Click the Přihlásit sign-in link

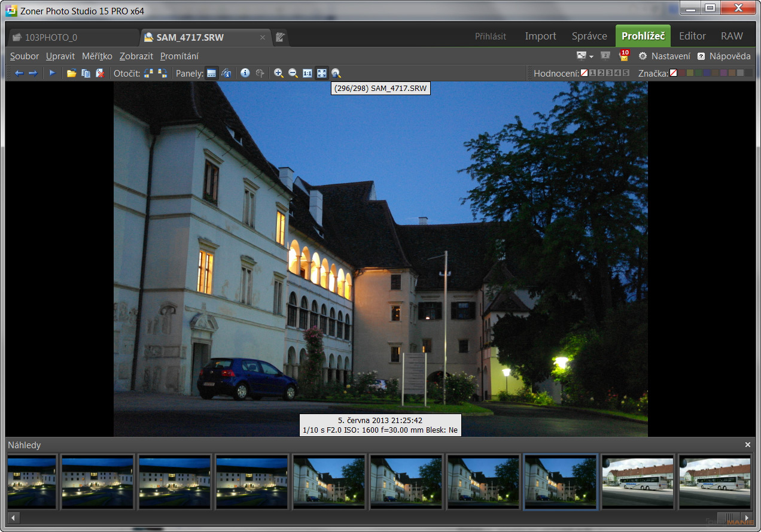click(x=491, y=37)
